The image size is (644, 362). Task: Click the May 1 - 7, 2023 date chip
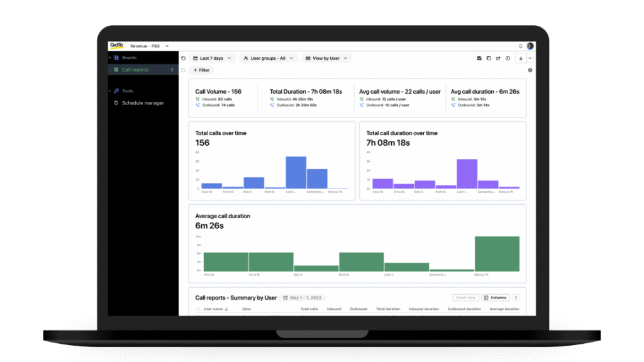tap(304, 298)
